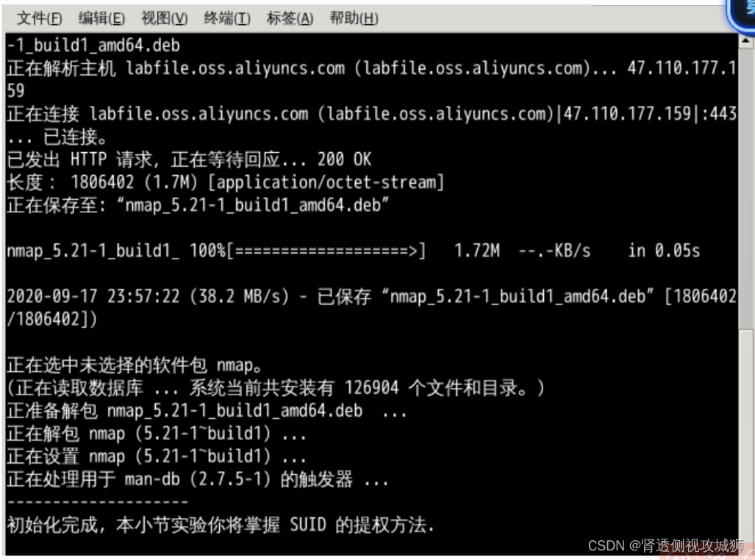Click the scrollbar track above the thumb
Viewport: 755px width, 560px height.
[746, 189]
